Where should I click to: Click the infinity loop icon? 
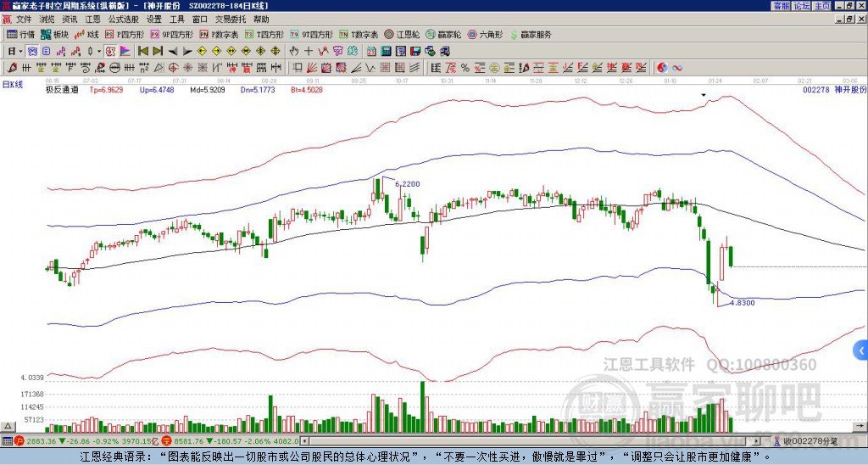676,68
